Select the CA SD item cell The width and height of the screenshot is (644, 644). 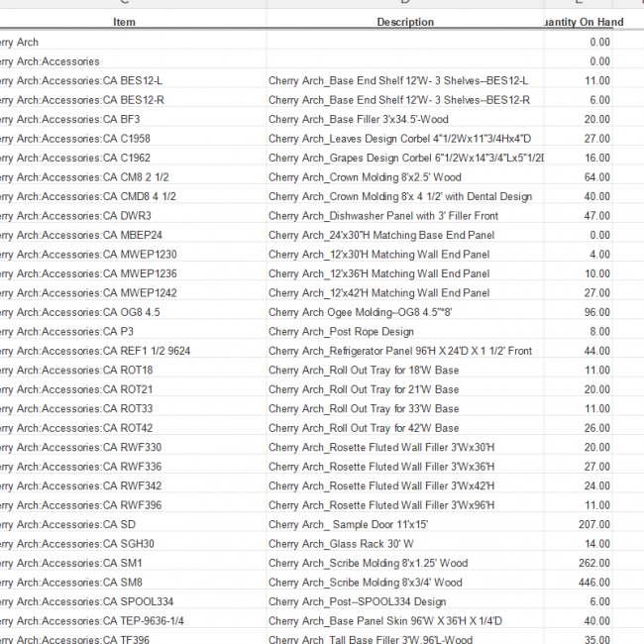click(133, 524)
